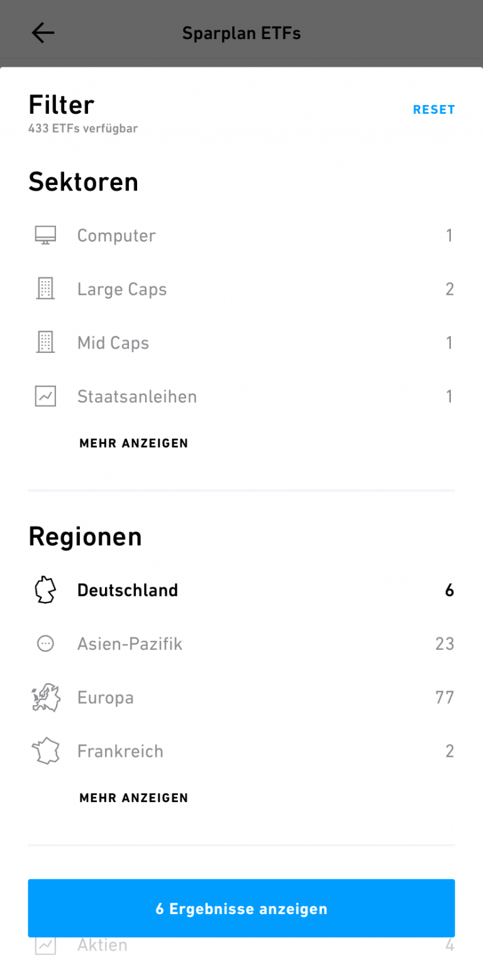483x980 pixels.
Task: Choose the Asien-Pazifik filter label
Action: (x=130, y=644)
